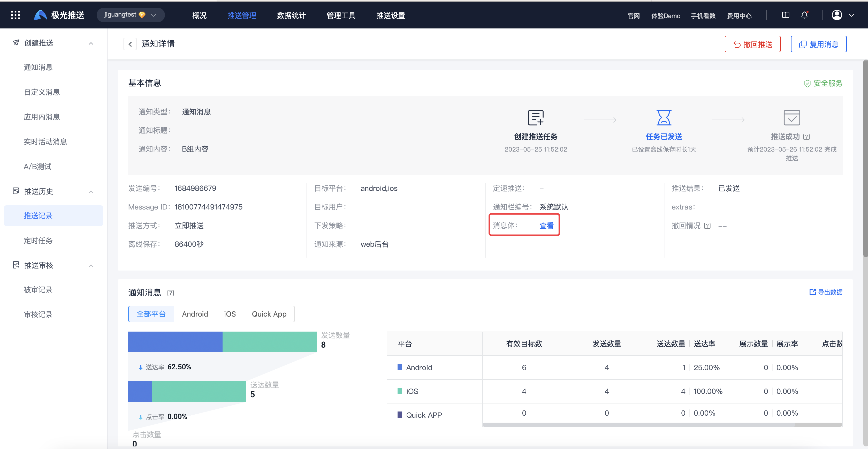Click help icon beside 推送成功

tap(806, 137)
